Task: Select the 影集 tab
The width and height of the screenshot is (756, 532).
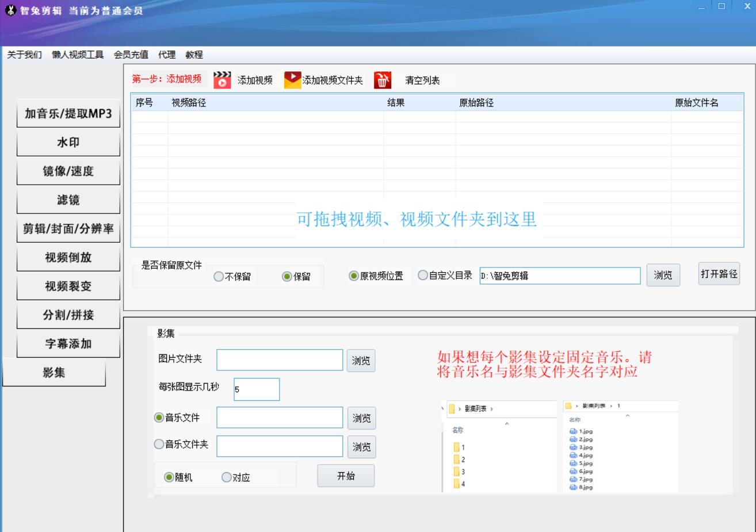Action: click(54, 372)
